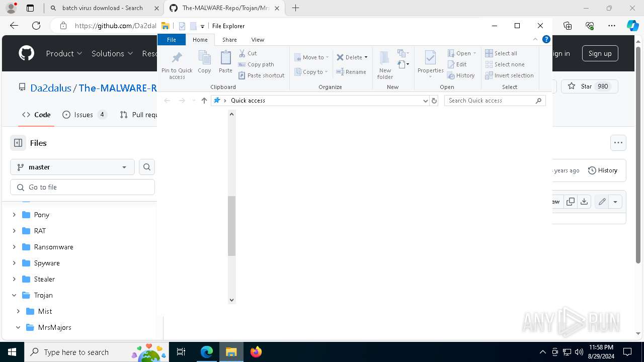Open Customize Quick Access Toolbar dropdown
The height and width of the screenshot is (362, 644).
click(x=202, y=26)
